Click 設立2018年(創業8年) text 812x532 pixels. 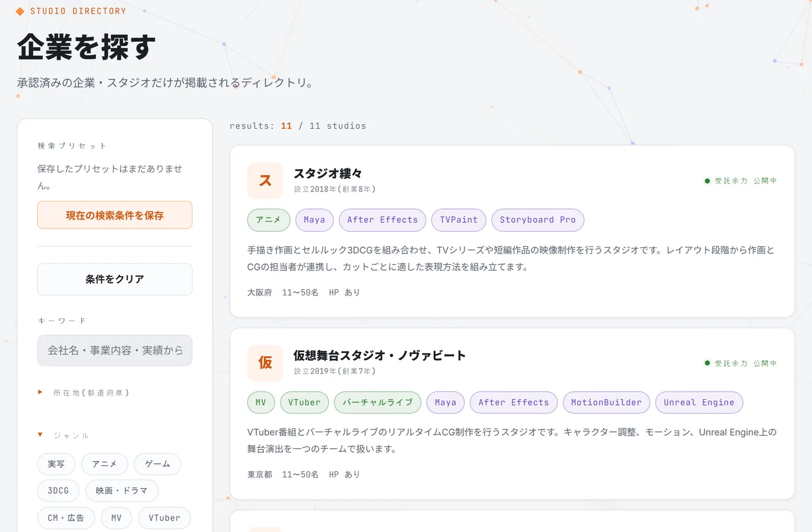tap(335, 189)
